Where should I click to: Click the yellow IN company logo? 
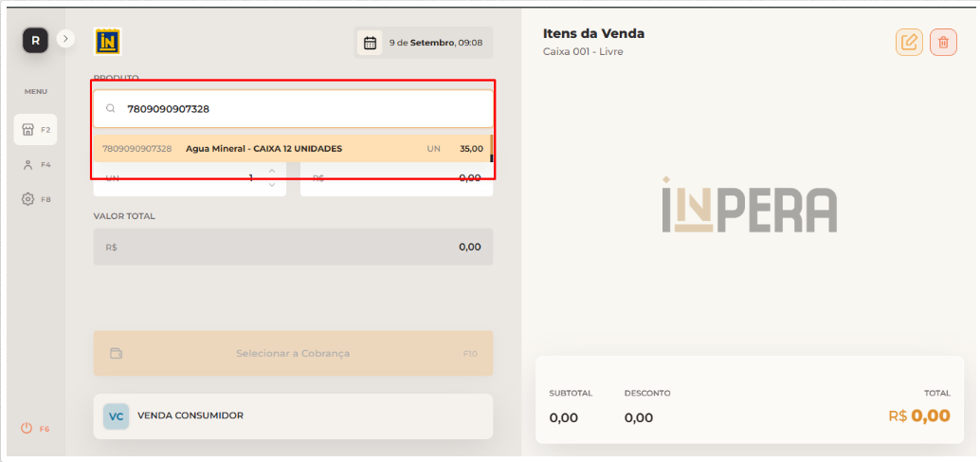[107, 42]
